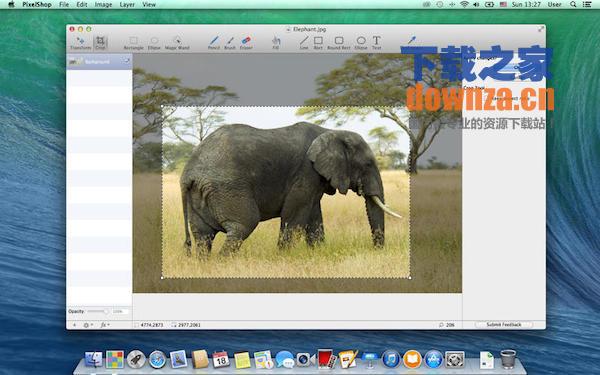Open the PixelShop application menu

click(x=37, y=5)
